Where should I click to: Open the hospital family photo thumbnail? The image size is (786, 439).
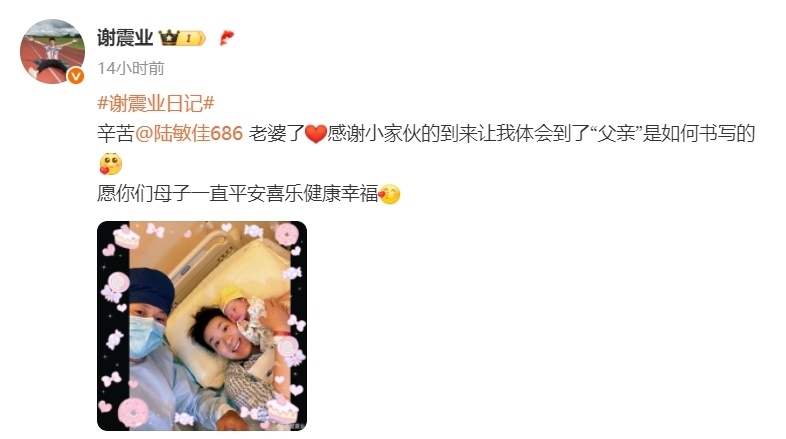pos(202,326)
